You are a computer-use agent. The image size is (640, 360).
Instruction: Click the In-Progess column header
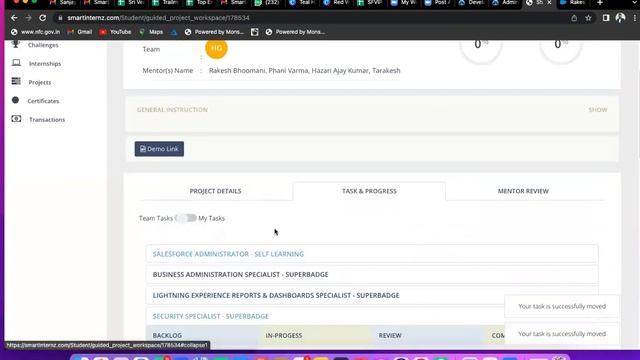284,336
